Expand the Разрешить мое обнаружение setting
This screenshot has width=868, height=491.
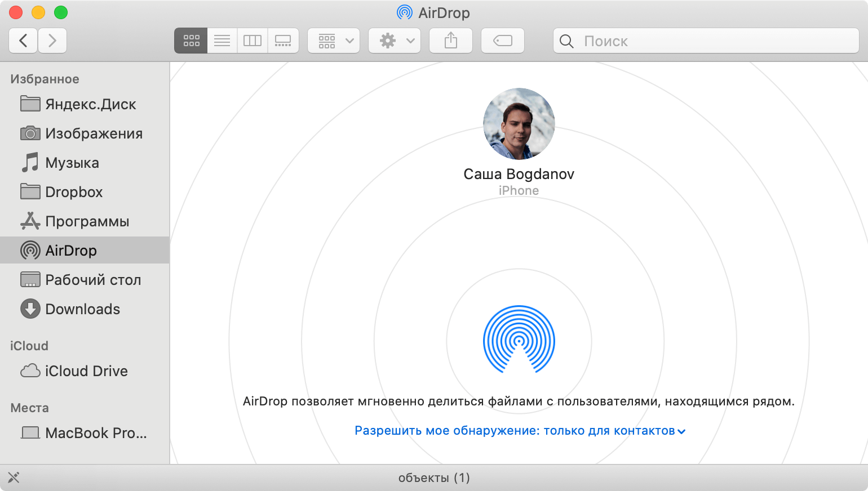(520, 431)
